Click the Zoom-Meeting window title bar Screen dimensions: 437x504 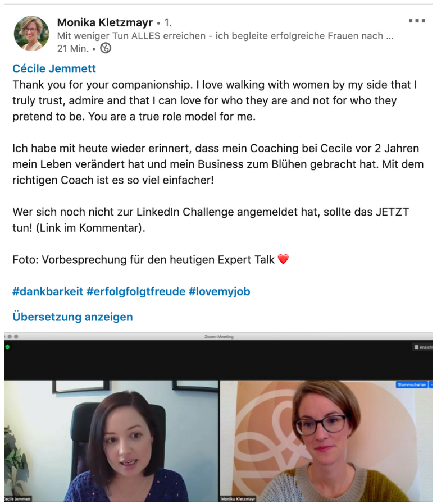(x=219, y=337)
